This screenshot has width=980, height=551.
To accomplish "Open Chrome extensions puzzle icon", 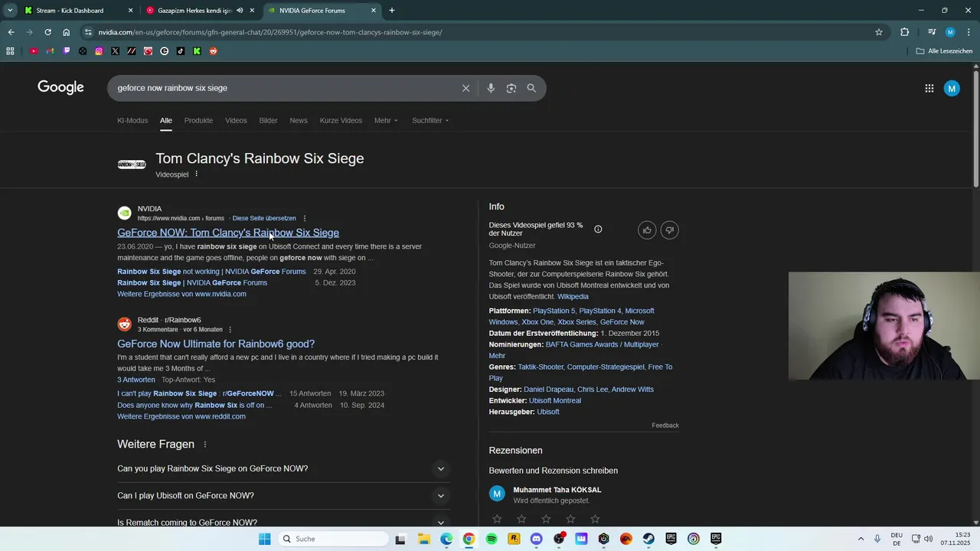I will [x=905, y=32].
